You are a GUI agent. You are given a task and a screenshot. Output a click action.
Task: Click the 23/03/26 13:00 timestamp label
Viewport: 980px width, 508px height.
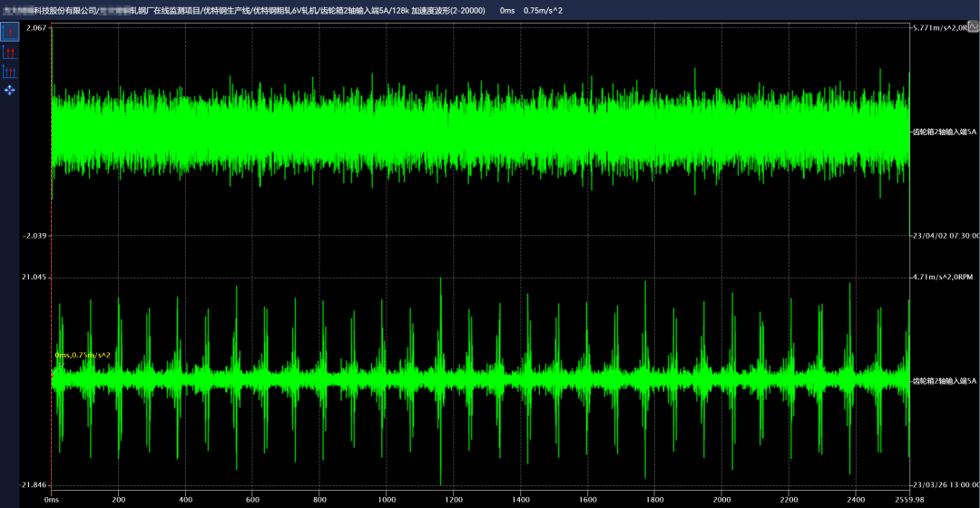point(946,485)
